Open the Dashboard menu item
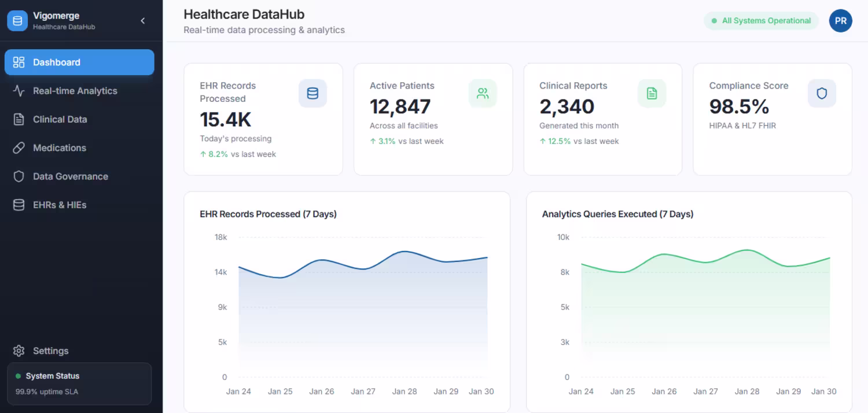868x413 pixels. coord(79,62)
